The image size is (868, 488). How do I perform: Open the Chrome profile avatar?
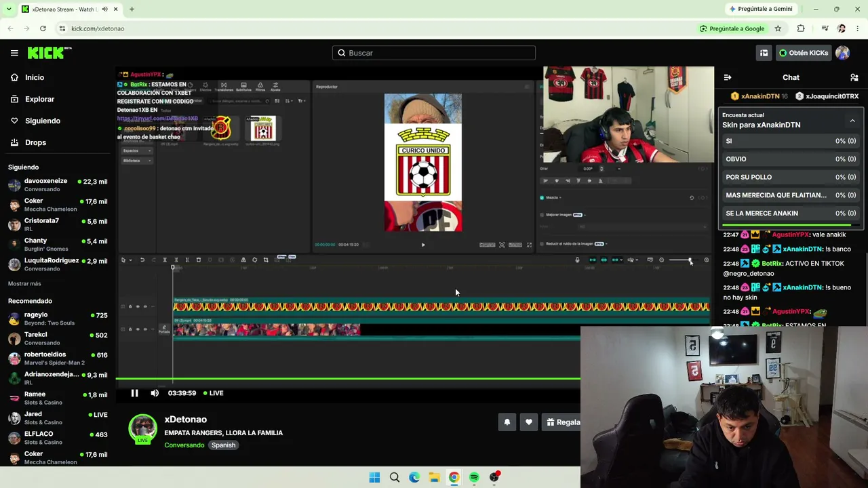point(842,28)
